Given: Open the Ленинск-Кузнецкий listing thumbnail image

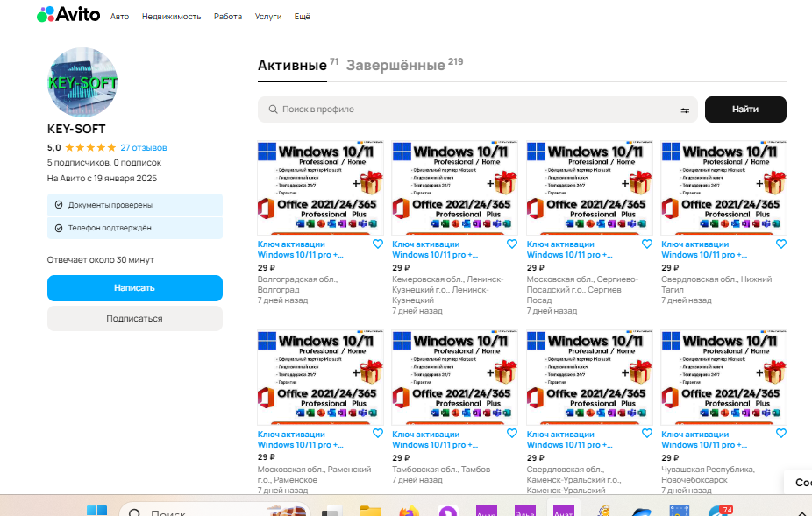Looking at the screenshot, I should coord(455,187).
